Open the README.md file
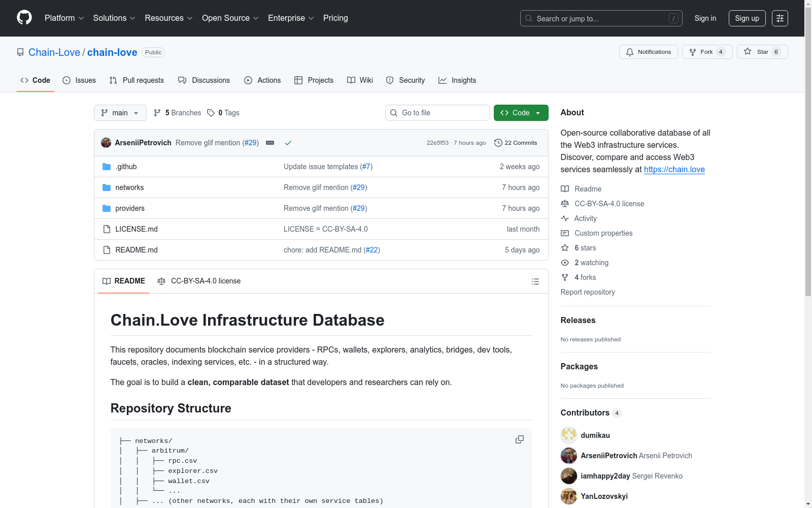This screenshot has height=508, width=812. click(x=137, y=250)
